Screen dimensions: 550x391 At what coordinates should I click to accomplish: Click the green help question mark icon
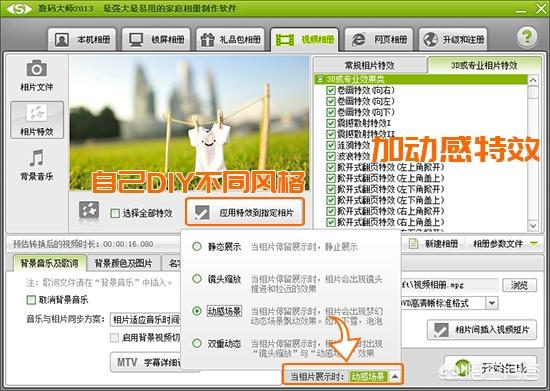pos(527,36)
